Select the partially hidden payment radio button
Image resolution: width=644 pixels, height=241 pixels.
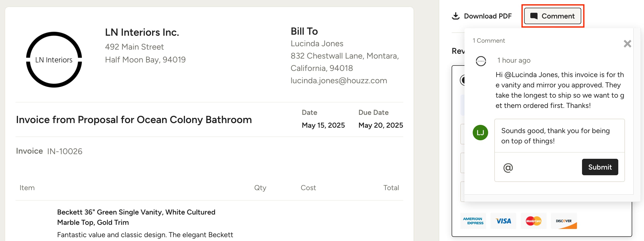[462, 80]
